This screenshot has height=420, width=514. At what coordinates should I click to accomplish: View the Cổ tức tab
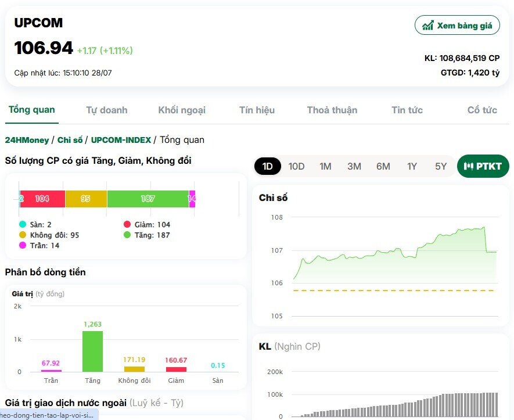pos(481,109)
